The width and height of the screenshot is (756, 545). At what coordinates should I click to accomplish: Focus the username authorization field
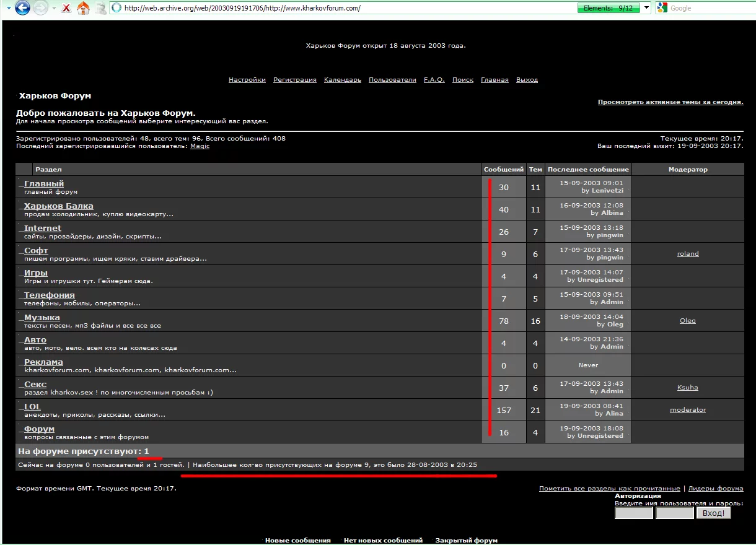coord(634,513)
